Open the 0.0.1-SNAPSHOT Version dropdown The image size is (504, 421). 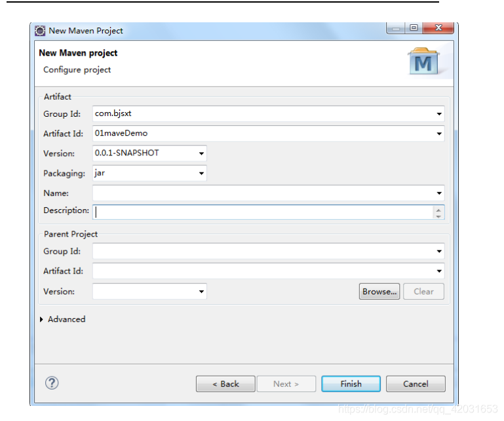(x=201, y=153)
